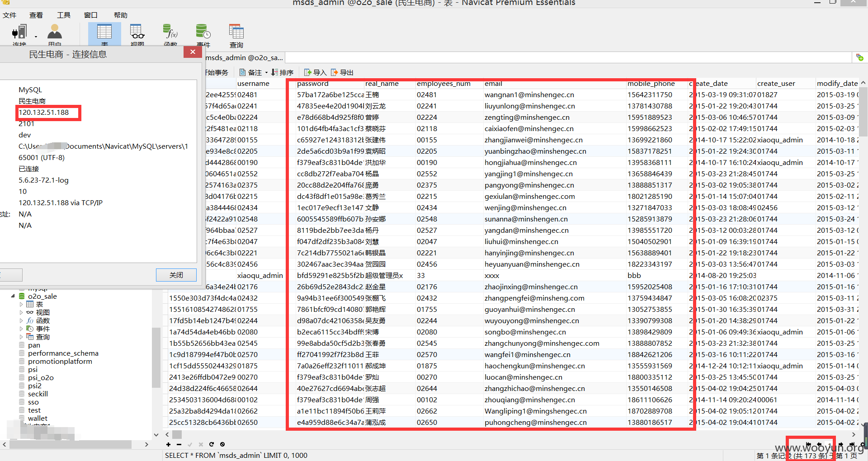Delete record with the minus icon
This screenshot has height=461, width=868.
(x=179, y=445)
